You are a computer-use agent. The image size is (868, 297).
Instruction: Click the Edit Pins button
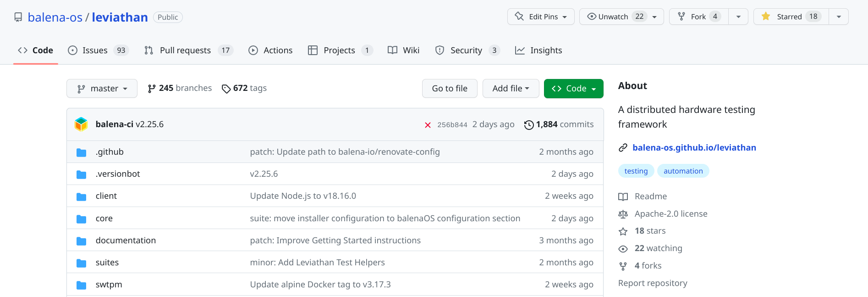coord(541,17)
